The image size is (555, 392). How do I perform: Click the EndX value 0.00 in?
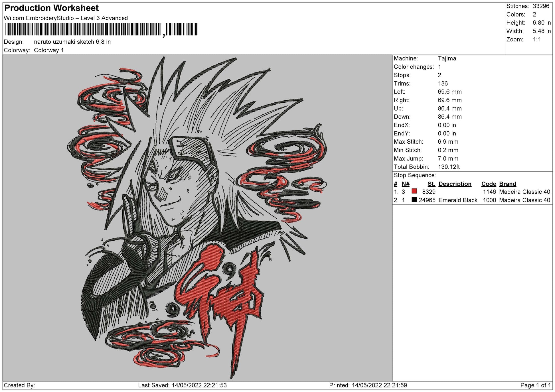(447, 125)
